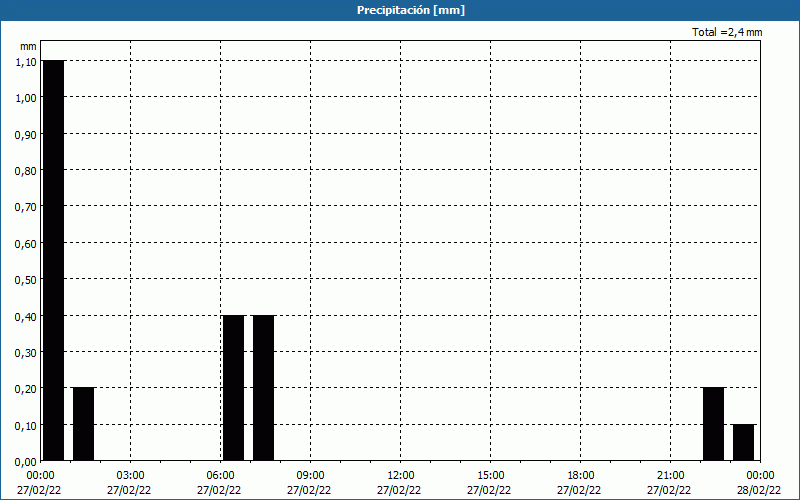Click the '27/02/22' date under 12:00
800x500 pixels.
399,490
